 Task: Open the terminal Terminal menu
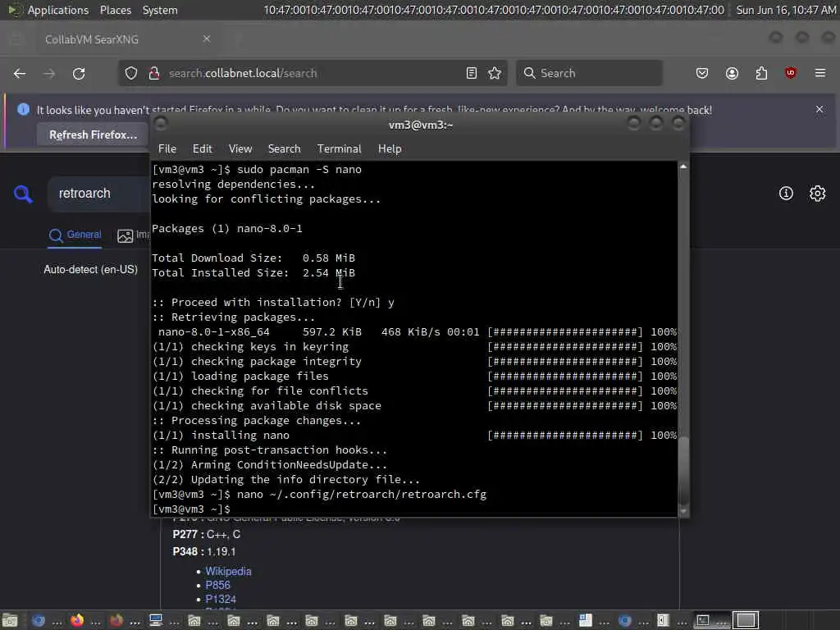[x=339, y=149]
